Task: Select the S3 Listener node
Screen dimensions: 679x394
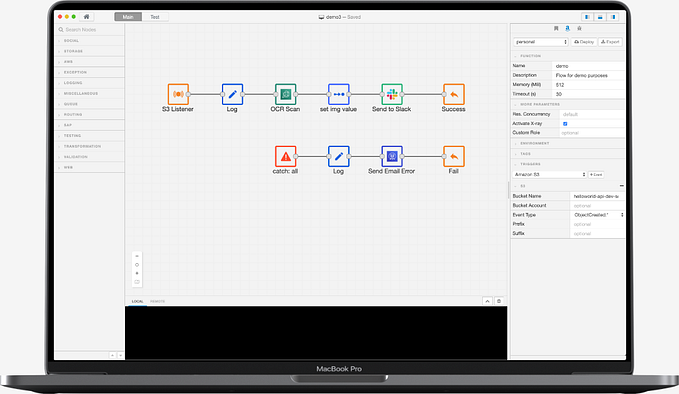Action: pyautogui.click(x=178, y=94)
